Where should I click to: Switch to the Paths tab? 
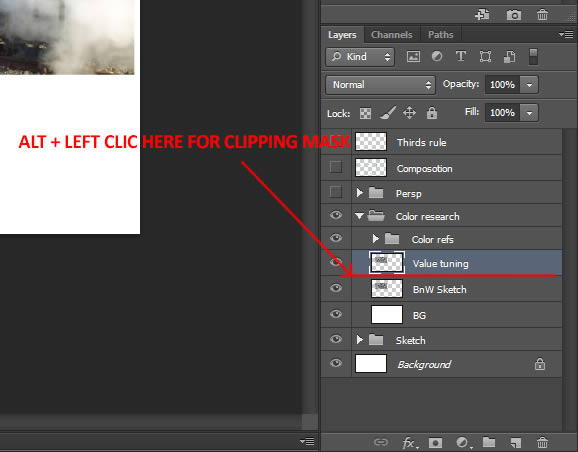[x=441, y=35]
